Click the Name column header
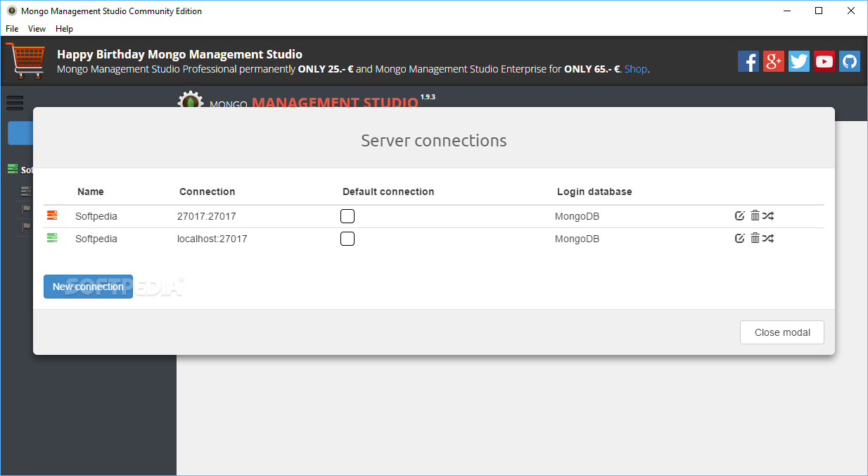Screen dimensions: 868x476 (x=91, y=192)
